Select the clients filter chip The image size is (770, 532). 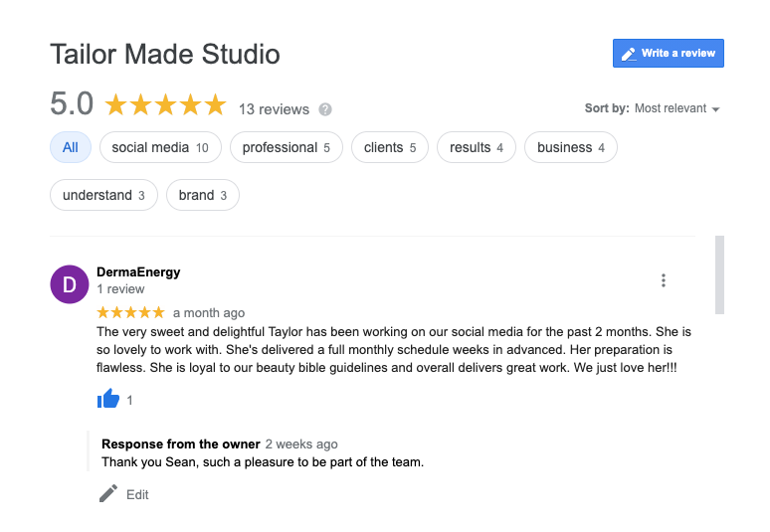pos(389,147)
